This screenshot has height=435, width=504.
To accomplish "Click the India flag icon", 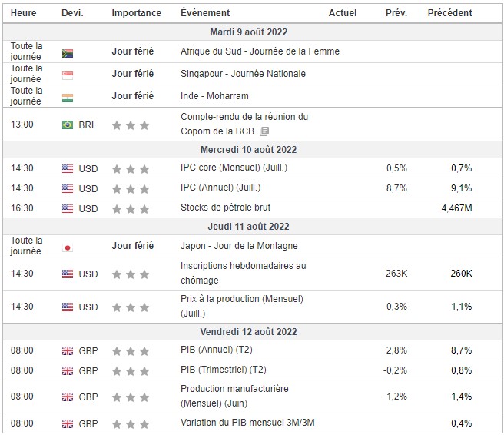I will [x=68, y=97].
